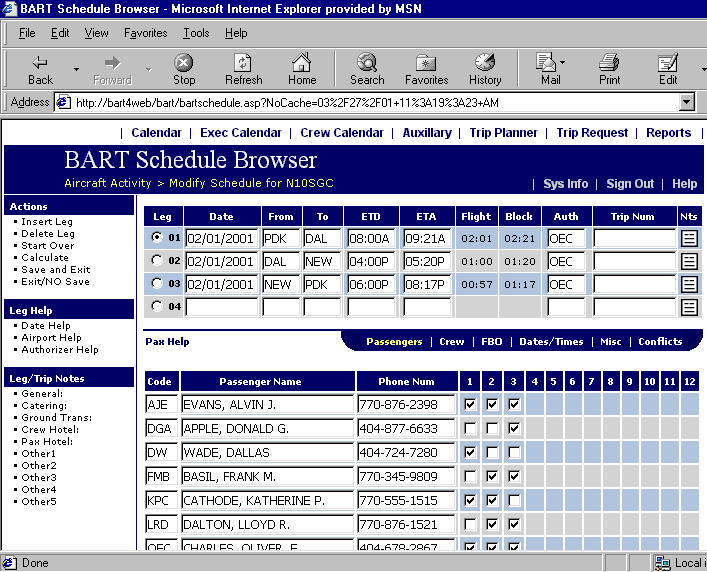Image resolution: width=707 pixels, height=572 pixels.
Task: Open the Help menu
Action: click(236, 33)
